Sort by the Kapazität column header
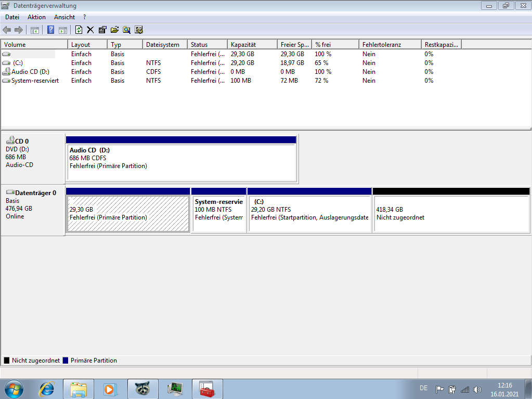 tap(252, 44)
